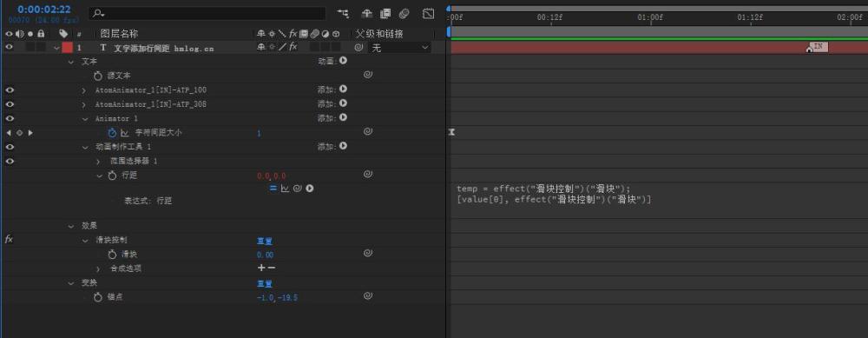Click the pick whip spiral on the 行距 row
868x338 pixels.
(367, 174)
